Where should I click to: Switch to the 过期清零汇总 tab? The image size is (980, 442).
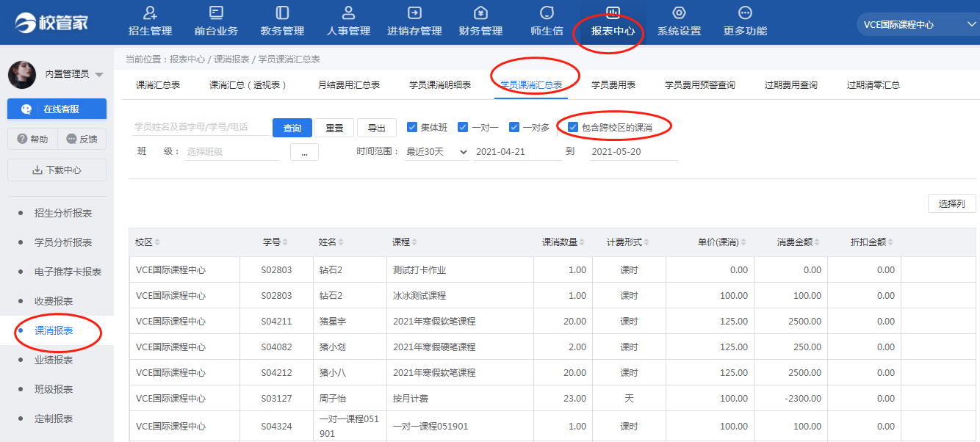click(x=873, y=85)
